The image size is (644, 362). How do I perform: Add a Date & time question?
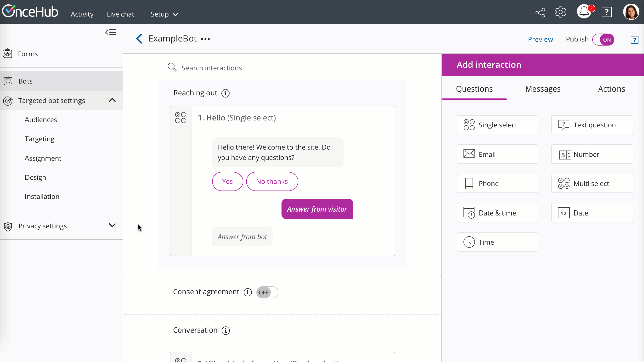[x=497, y=213]
